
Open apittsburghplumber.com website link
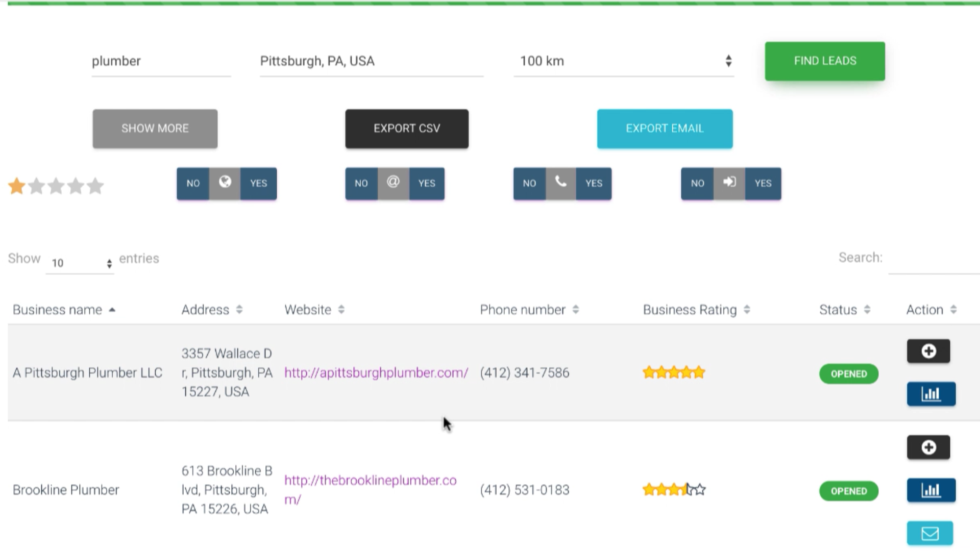pyautogui.click(x=376, y=373)
